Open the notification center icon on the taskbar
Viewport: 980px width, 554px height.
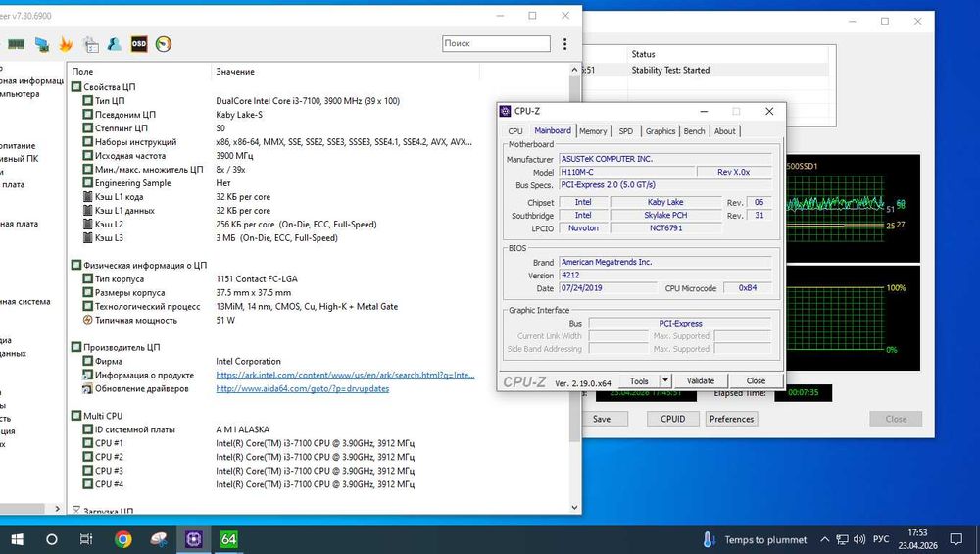956,539
